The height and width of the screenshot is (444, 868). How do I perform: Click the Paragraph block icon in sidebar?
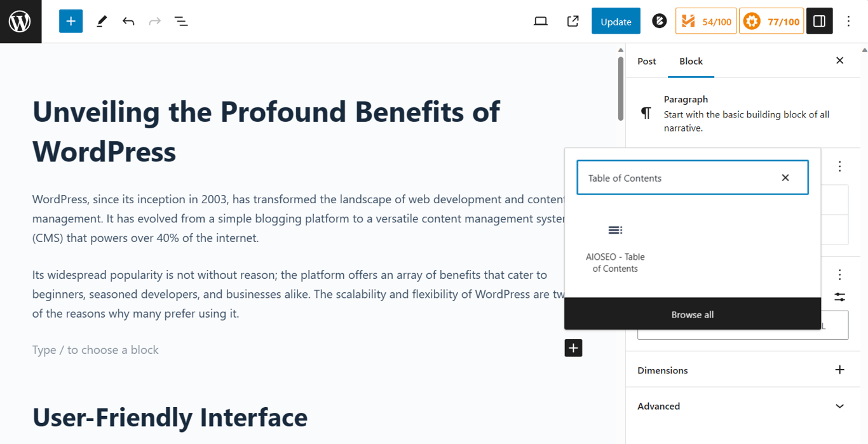[645, 112]
